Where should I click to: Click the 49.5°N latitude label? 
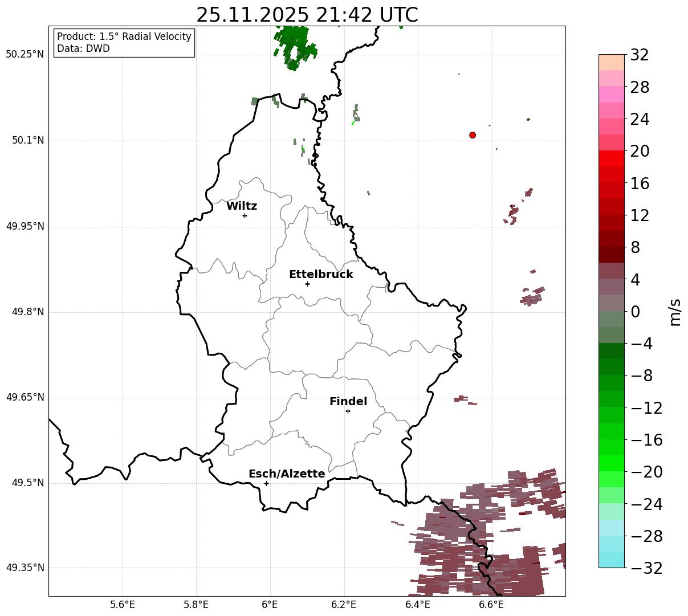pos(28,483)
